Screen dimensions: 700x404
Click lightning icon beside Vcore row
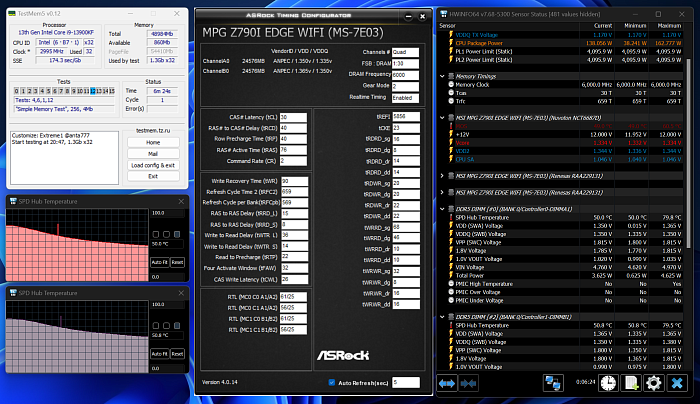[x=451, y=142]
